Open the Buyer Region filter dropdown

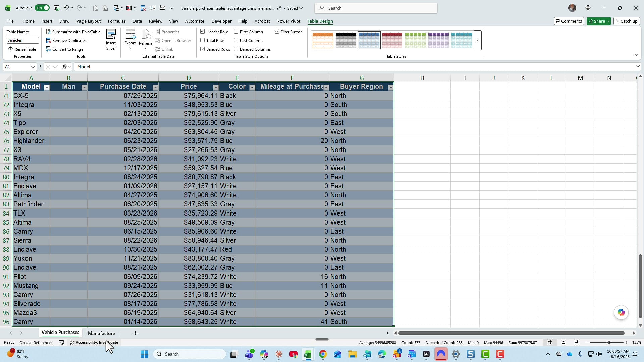point(390,87)
